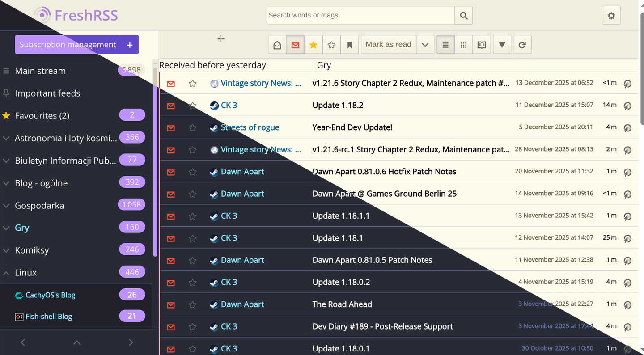The image size is (644, 355).
Task: Star the 'Dawn Apart 0.81.0.6 Hotfix' entry
Action: click(192, 172)
